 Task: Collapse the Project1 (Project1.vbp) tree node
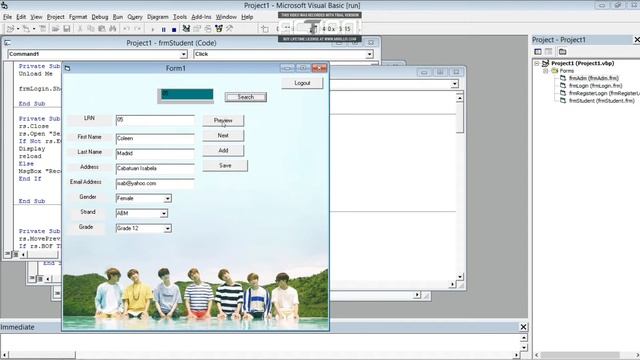[537, 64]
